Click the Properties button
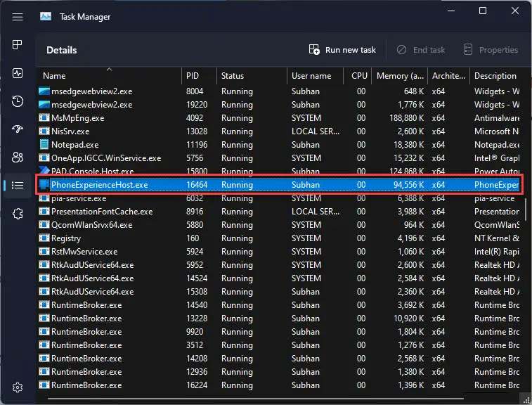This screenshot has width=532, height=405. (x=491, y=50)
